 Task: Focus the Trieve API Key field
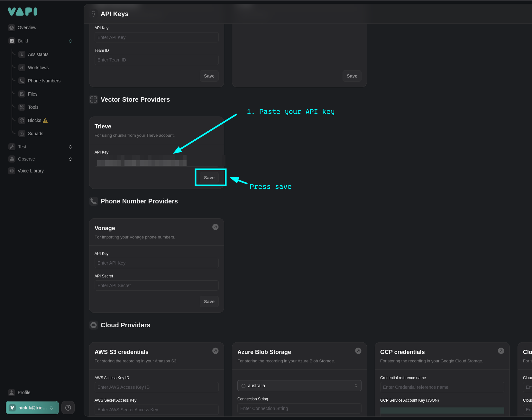157,161
